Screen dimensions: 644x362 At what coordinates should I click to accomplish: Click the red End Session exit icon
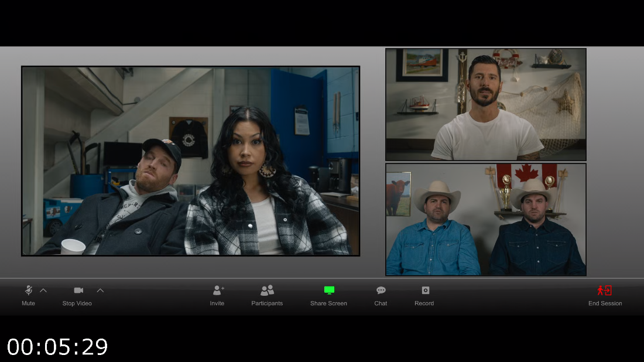pos(604,291)
